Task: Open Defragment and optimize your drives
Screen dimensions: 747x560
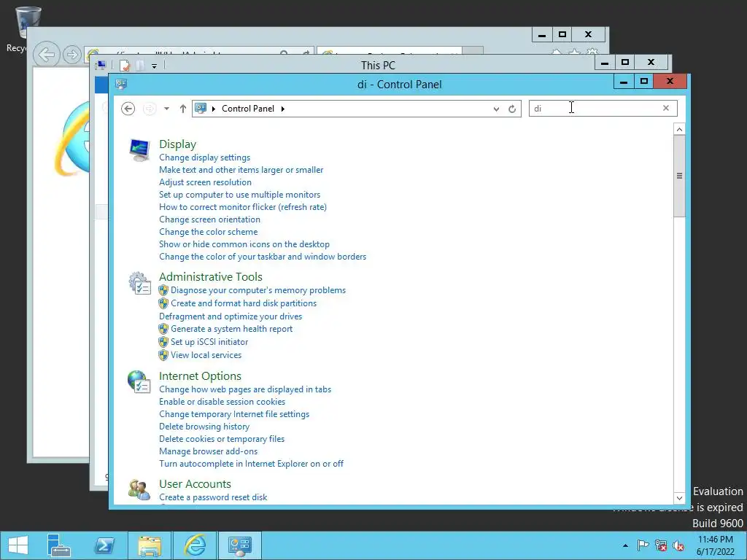Action: pyautogui.click(x=231, y=316)
